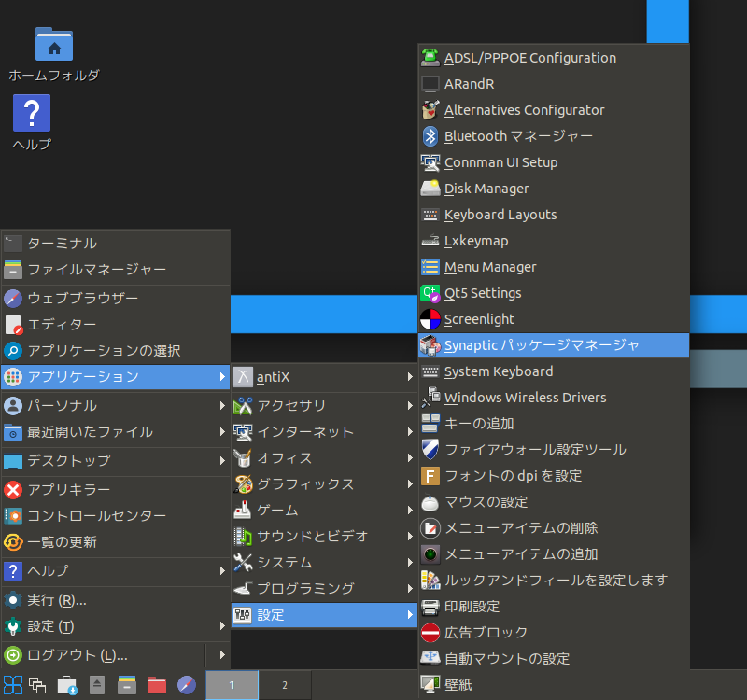This screenshot has height=700, width=747.
Task: Expand the antiX submenu
Action: click(x=324, y=377)
